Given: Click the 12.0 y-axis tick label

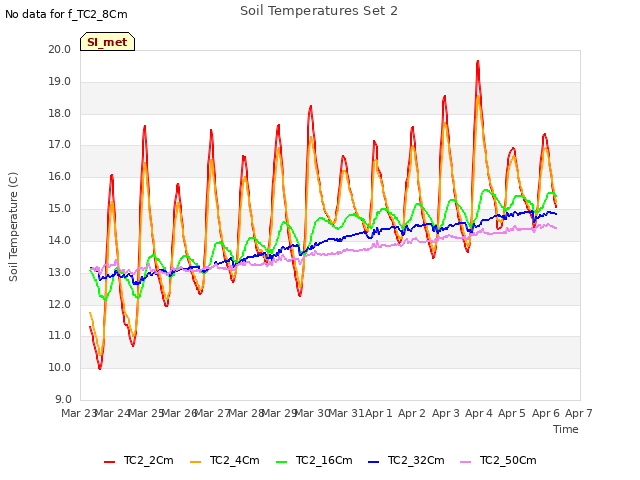Looking at the screenshot, I should pyautogui.click(x=60, y=304).
